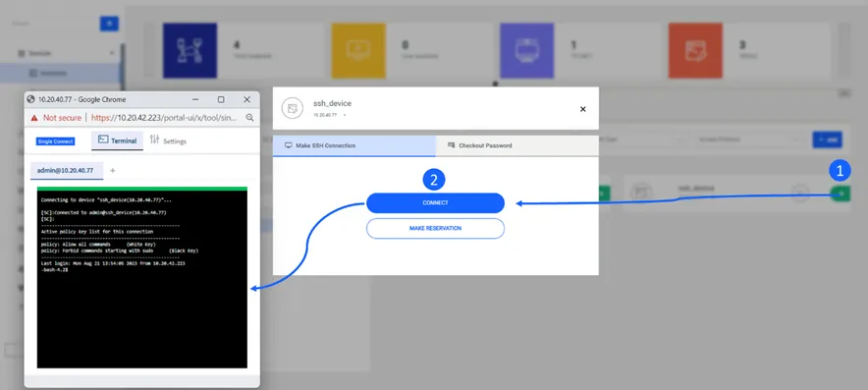Open the Terminal tab in Single Connect window
Image resolution: width=868 pixels, height=390 pixels.
click(118, 140)
